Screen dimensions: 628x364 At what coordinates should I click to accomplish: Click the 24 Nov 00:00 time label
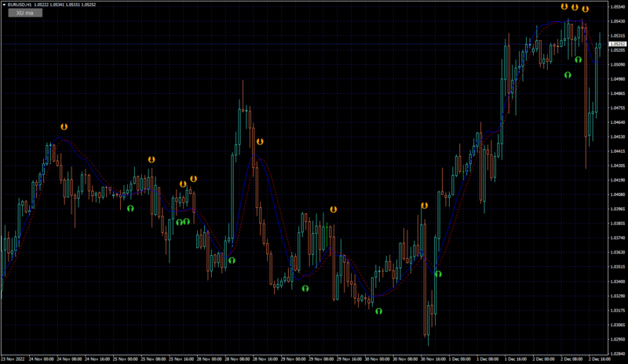(x=42, y=359)
